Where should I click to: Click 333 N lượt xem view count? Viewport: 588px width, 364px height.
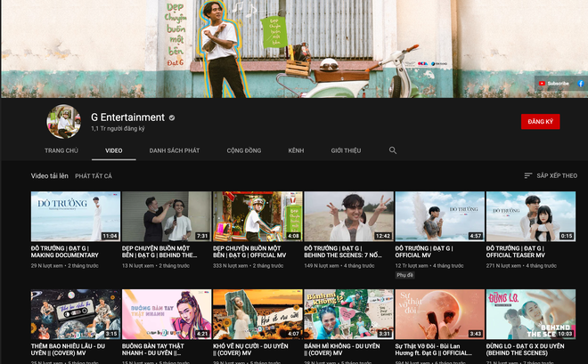point(230,265)
